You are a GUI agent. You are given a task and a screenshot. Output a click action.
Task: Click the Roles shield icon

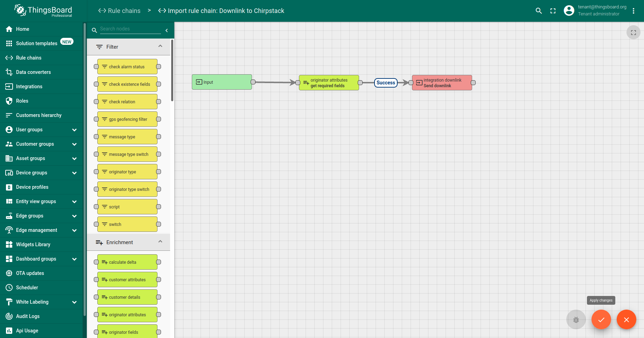tap(9, 101)
